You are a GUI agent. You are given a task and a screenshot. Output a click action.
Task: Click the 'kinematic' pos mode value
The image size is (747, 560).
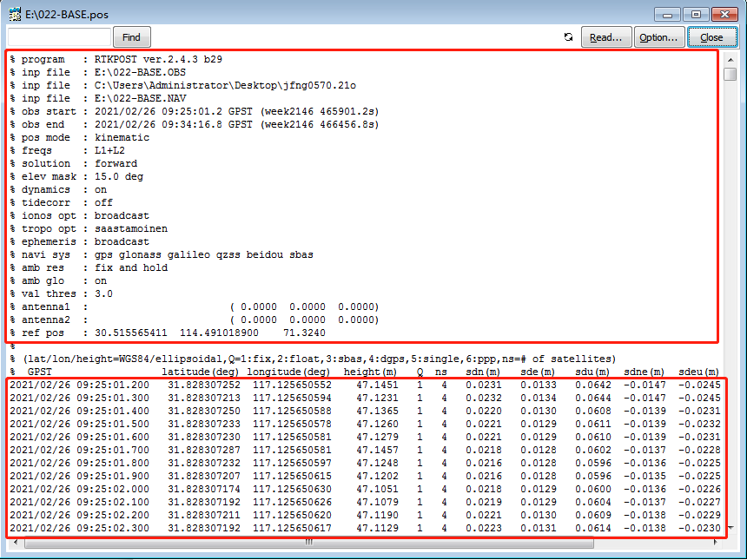tap(122, 138)
